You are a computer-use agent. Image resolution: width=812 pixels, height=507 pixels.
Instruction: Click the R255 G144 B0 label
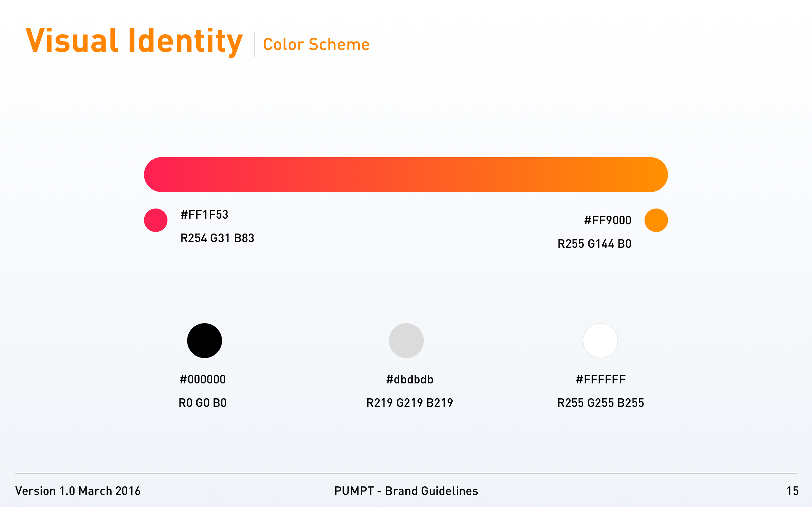pos(594,244)
